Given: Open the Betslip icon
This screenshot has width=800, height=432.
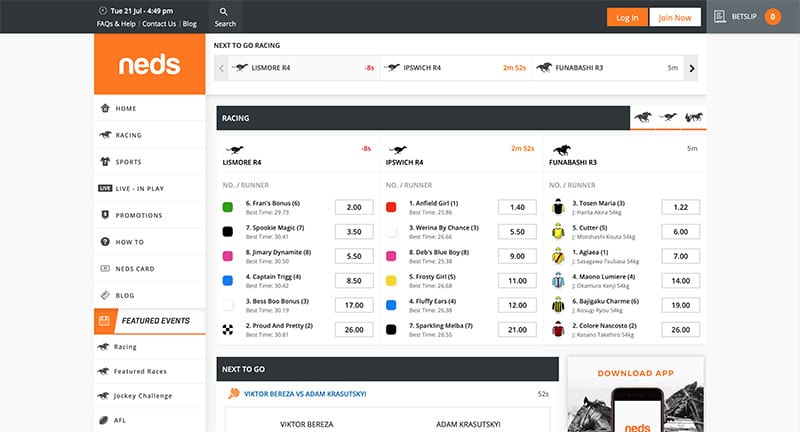Looking at the screenshot, I should click(720, 17).
